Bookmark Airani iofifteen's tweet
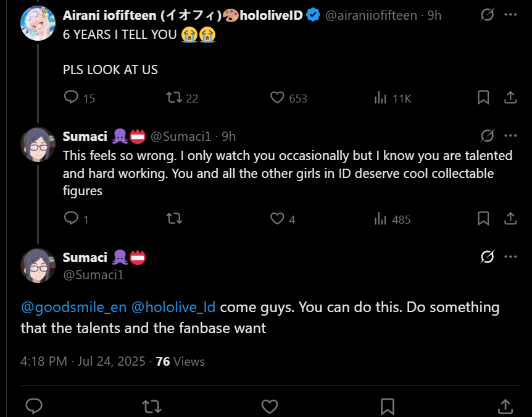The width and height of the screenshot is (532, 417). point(484,98)
